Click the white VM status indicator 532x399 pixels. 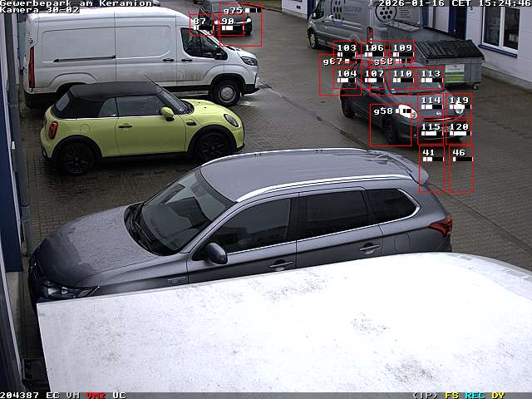tap(73, 395)
